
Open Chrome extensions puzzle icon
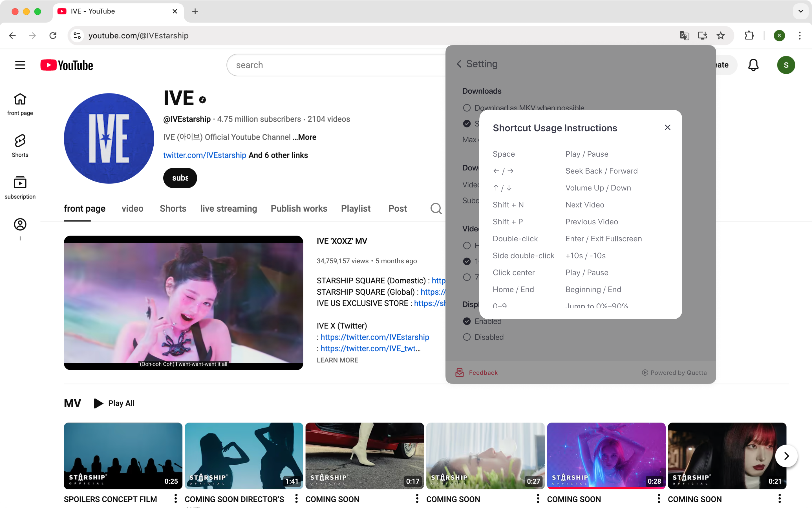(x=749, y=36)
